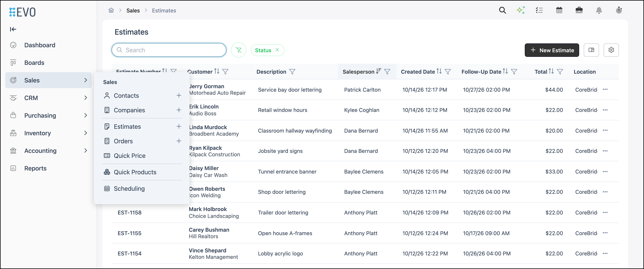Open the calendar icon in top bar
Viewport: 644px width, 269px height.
pyautogui.click(x=559, y=10)
